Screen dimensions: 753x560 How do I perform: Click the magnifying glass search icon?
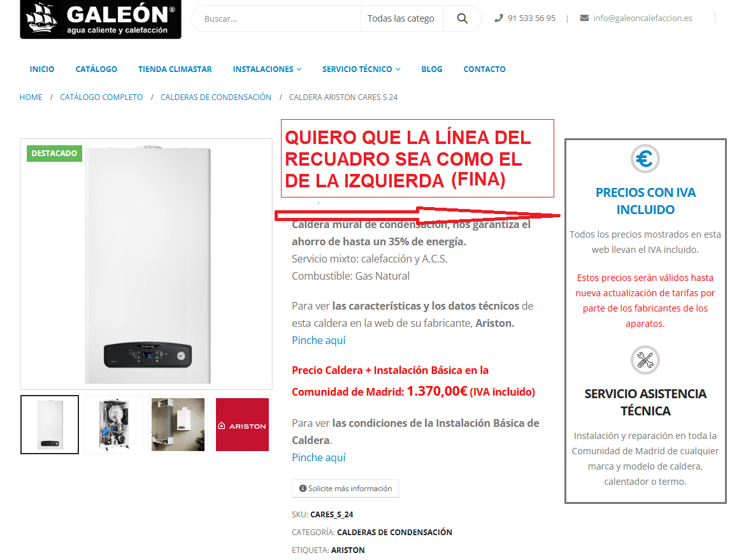(462, 18)
